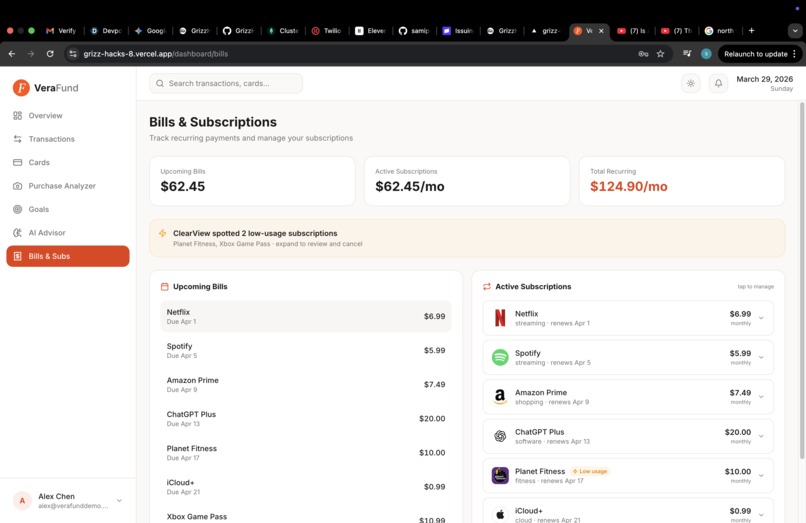Click the ChatGPT logo icon
The image size is (806, 523).
point(500,436)
